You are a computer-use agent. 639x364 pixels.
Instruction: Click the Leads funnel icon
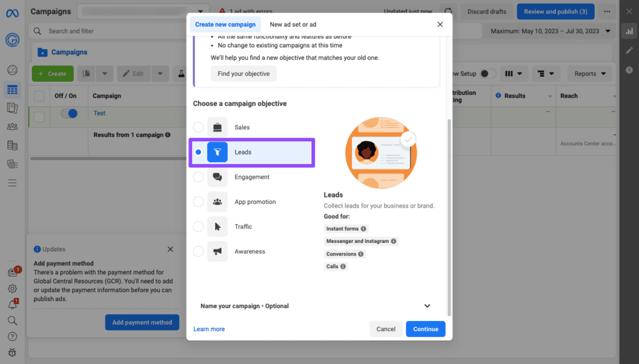pyautogui.click(x=217, y=152)
